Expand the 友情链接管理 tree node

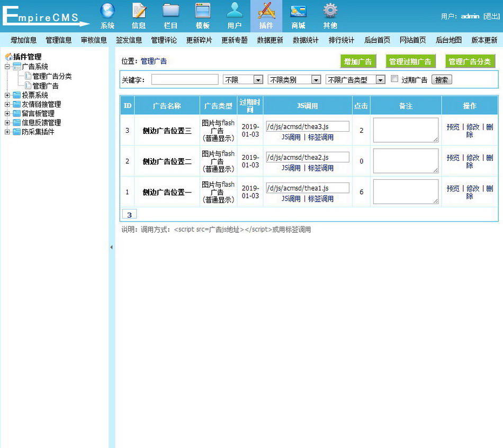point(7,105)
